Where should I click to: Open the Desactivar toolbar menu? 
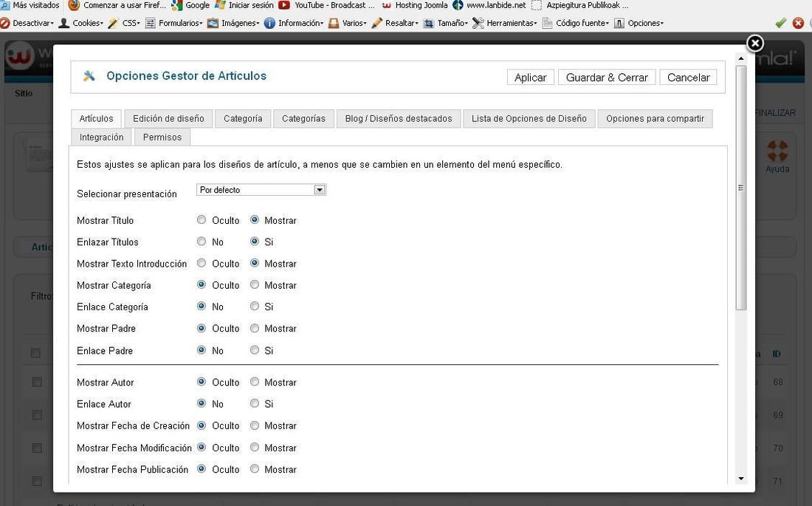tap(27, 23)
